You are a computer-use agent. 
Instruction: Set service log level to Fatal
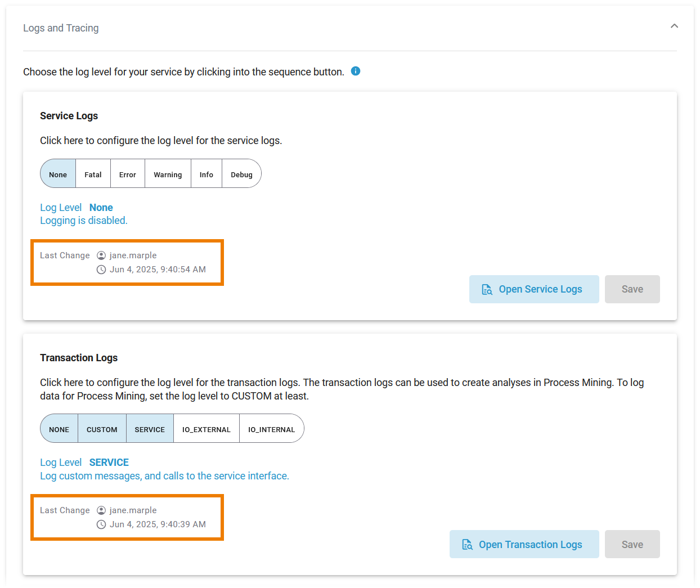[x=93, y=174]
